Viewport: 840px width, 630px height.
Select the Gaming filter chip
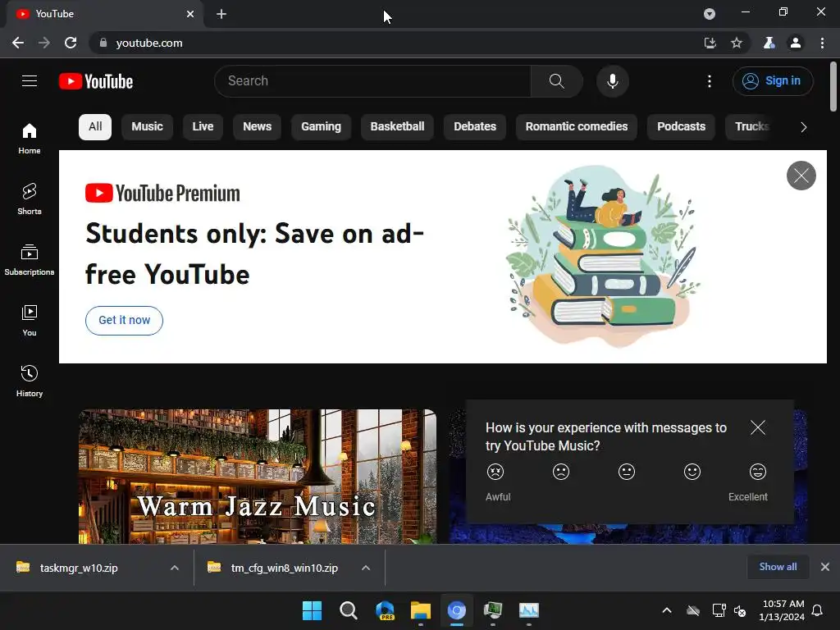(321, 127)
